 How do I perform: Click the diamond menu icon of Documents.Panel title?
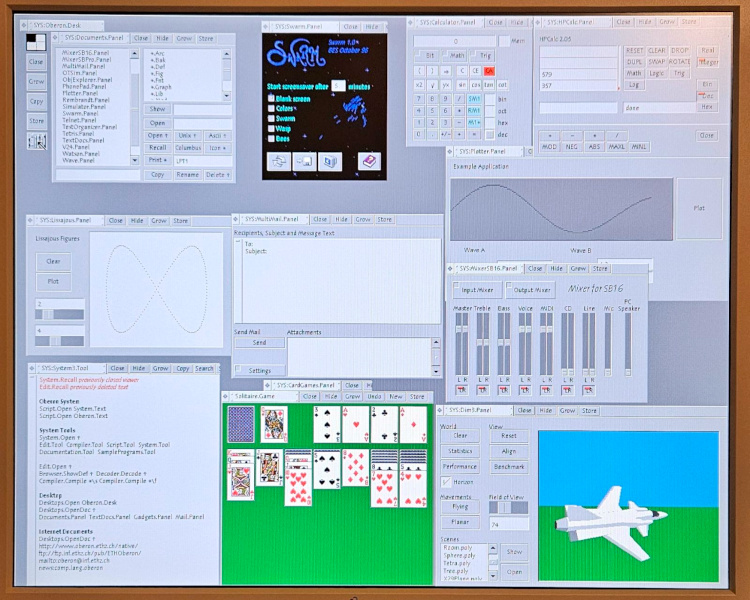55,38
